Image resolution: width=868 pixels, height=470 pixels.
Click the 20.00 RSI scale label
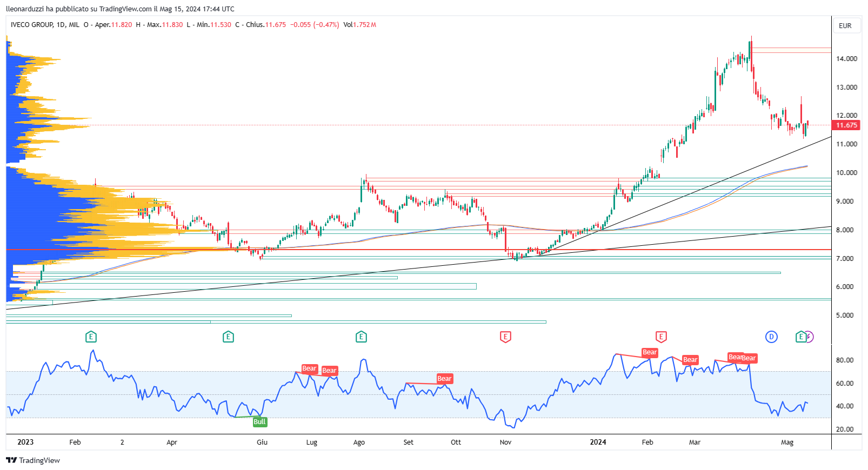tap(845, 429)
